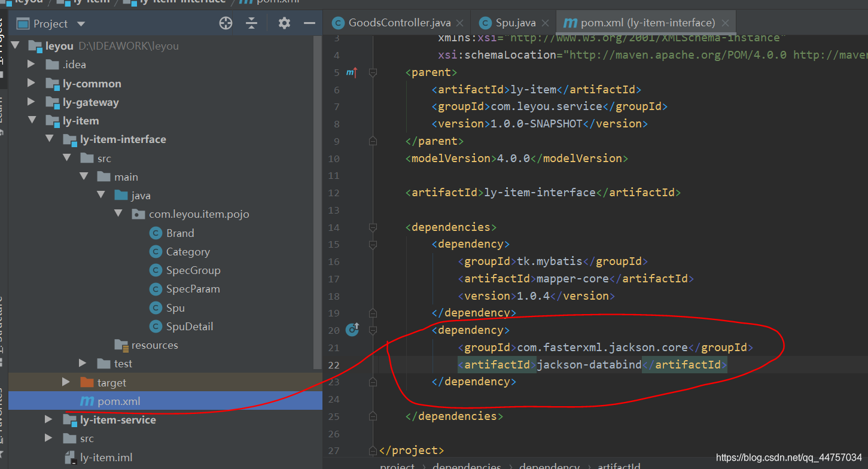
Task: Switch to GoodsController.java tab
Action: click(399, 23)
